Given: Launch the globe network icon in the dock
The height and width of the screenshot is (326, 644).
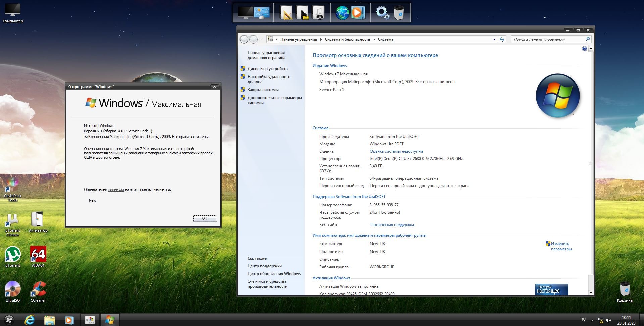Looking at the screenshot, I should [342, 13].
